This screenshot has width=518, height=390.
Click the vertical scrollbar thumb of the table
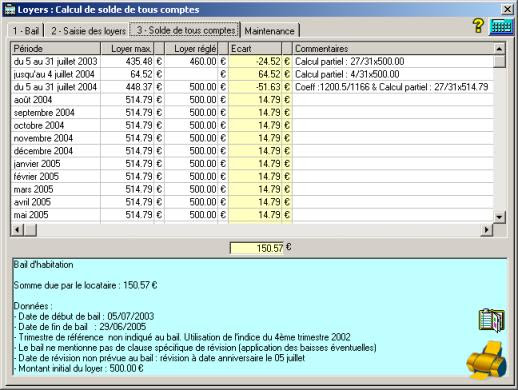(x=499, y=62)
